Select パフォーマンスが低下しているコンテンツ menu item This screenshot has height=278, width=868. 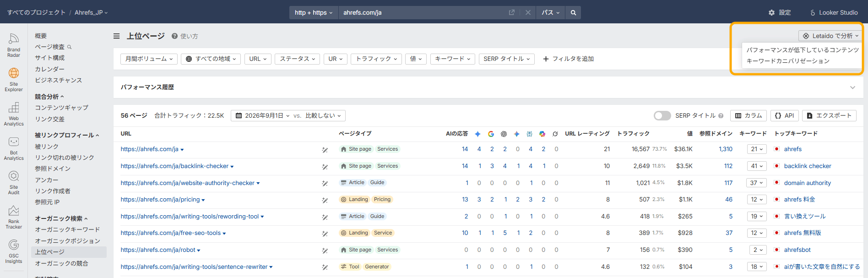(803, 50)
